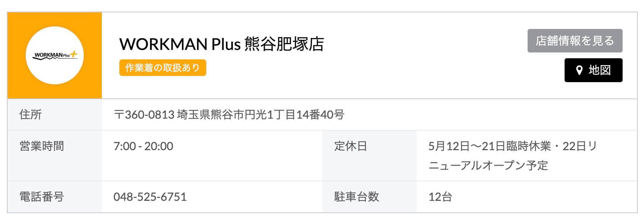Click the postal code 〒360-0813
644x220 pixels.
coord(144,115)
